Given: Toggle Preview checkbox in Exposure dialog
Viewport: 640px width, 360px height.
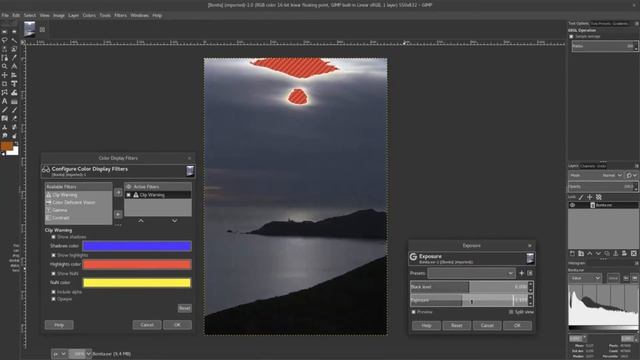Looking at the screenshot, I should [x=414, y=312].
